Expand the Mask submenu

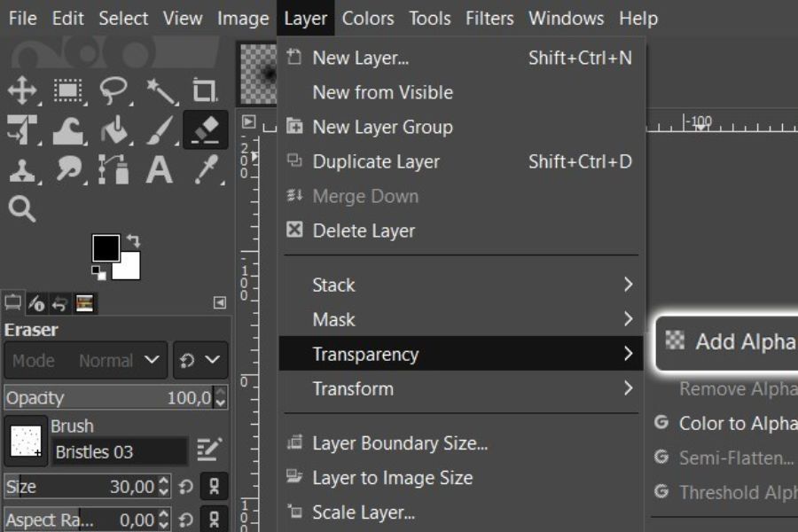pyautogui.click(x=460, y=320)
